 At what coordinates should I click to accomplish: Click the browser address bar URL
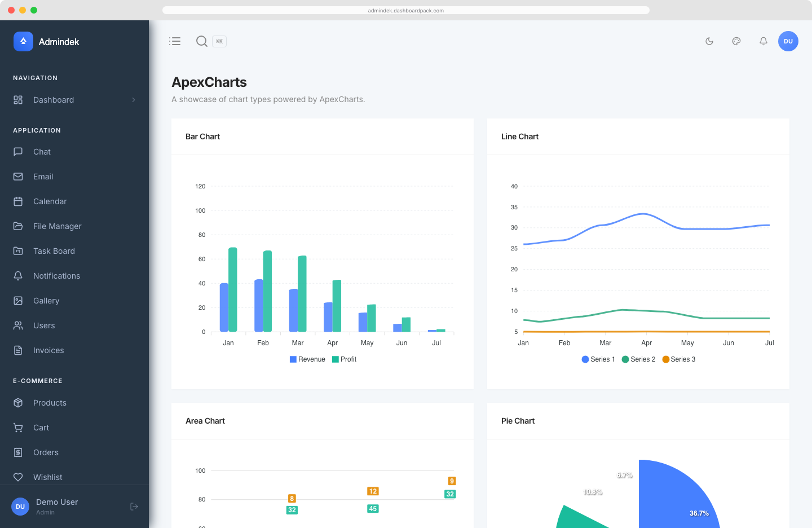(x=406, y=10)
